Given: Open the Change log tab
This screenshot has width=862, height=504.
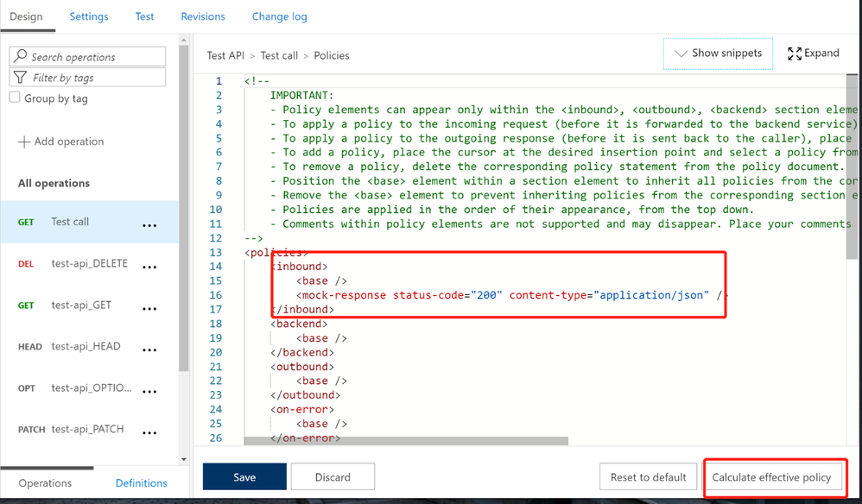Looking at the screenshot, I should tap(279, 16).
